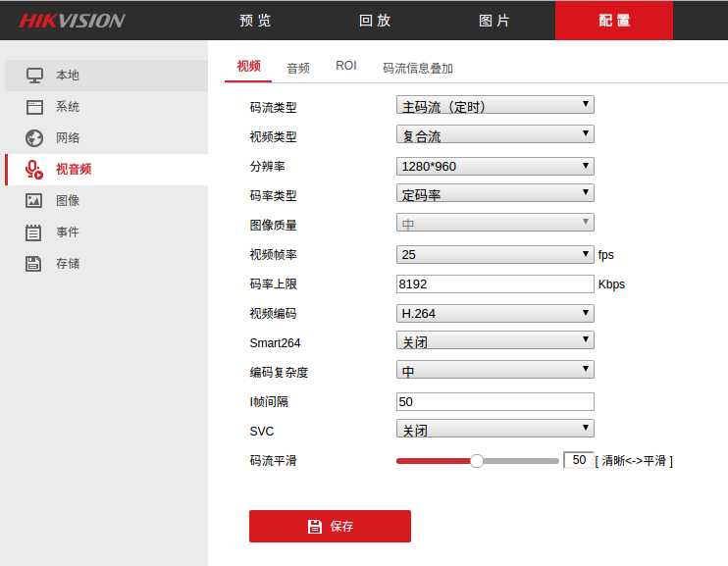
Task: Click the 保存 save button
Action: click(x=330, y=526)
